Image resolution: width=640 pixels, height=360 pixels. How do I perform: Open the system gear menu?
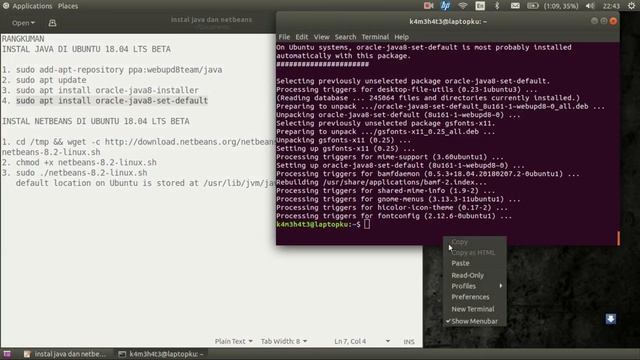[x=631, y=6]
